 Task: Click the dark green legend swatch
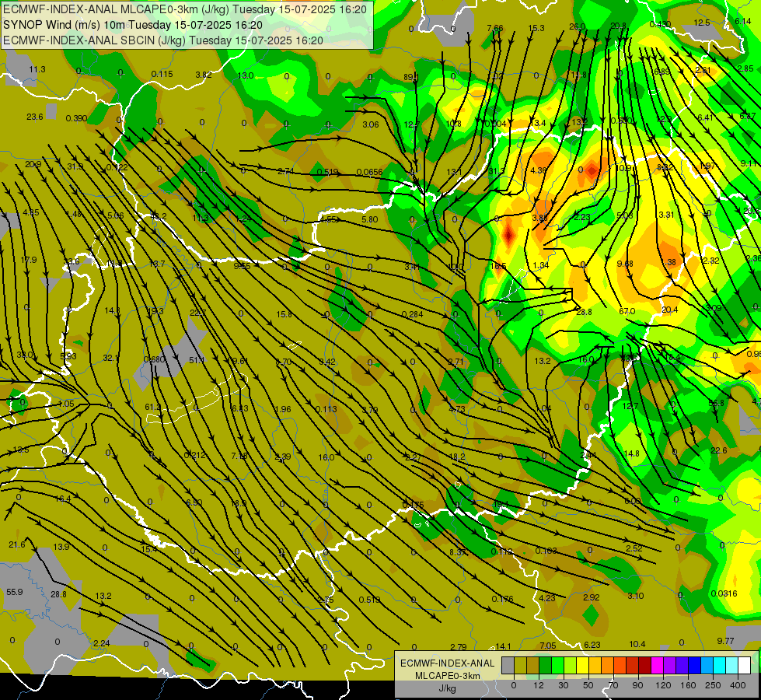[546, 665]
